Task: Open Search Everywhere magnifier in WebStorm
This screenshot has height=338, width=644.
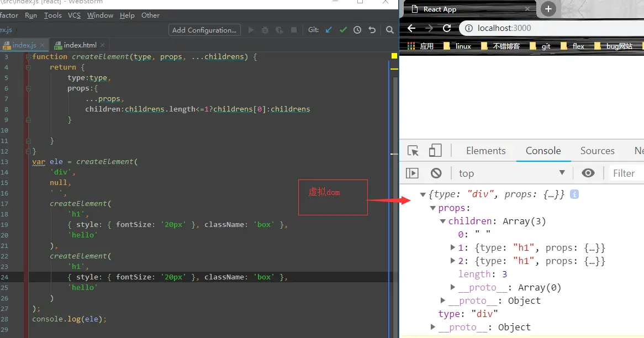Action: click(x=390, y=30)
